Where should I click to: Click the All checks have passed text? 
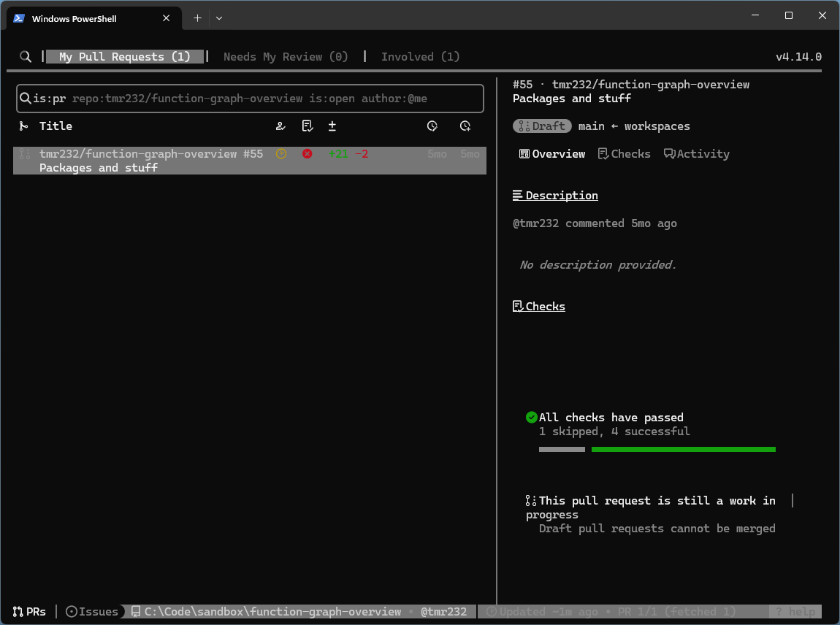(x=611, y=418)
